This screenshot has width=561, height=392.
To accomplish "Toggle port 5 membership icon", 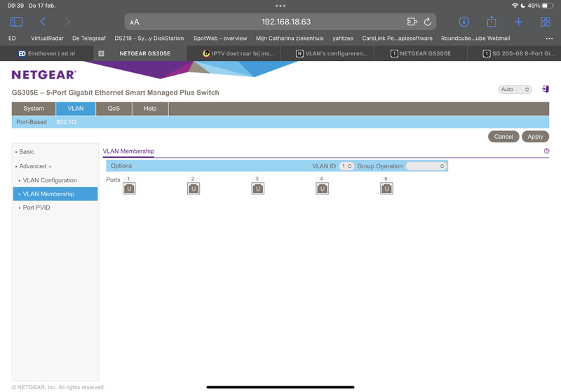I will [387, 189].
